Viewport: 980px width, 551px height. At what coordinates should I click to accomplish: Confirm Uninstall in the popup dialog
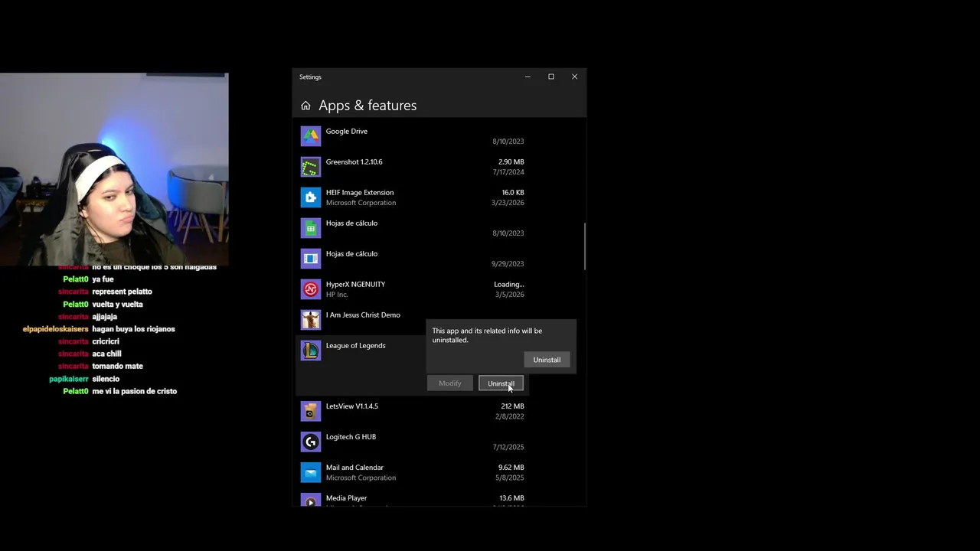click(547, 360)
